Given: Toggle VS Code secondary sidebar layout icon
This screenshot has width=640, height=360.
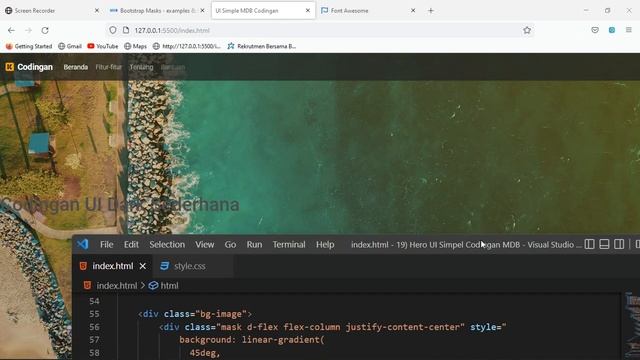Looking at the screenshot, I should tap(619, 244).
